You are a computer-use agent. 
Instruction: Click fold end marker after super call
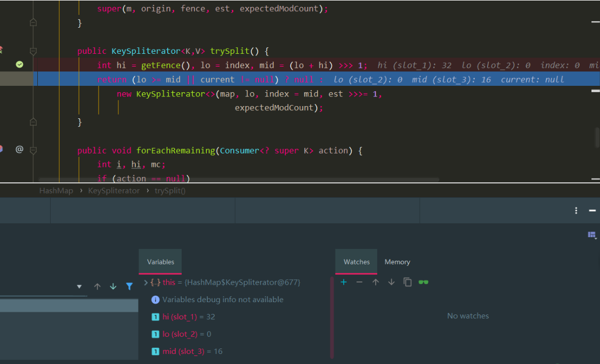(x=33, y=22)
